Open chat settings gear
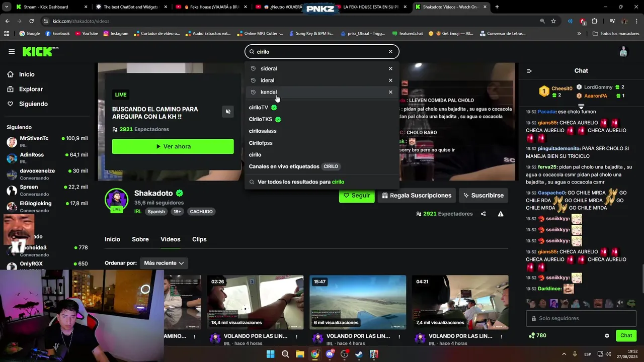Viewport: 644px width, 362px height. [x=607, y=336]
